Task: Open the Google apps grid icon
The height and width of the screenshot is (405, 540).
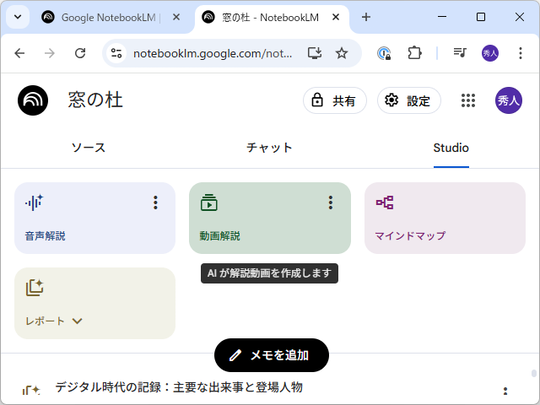Action: (x=468, y=101)
